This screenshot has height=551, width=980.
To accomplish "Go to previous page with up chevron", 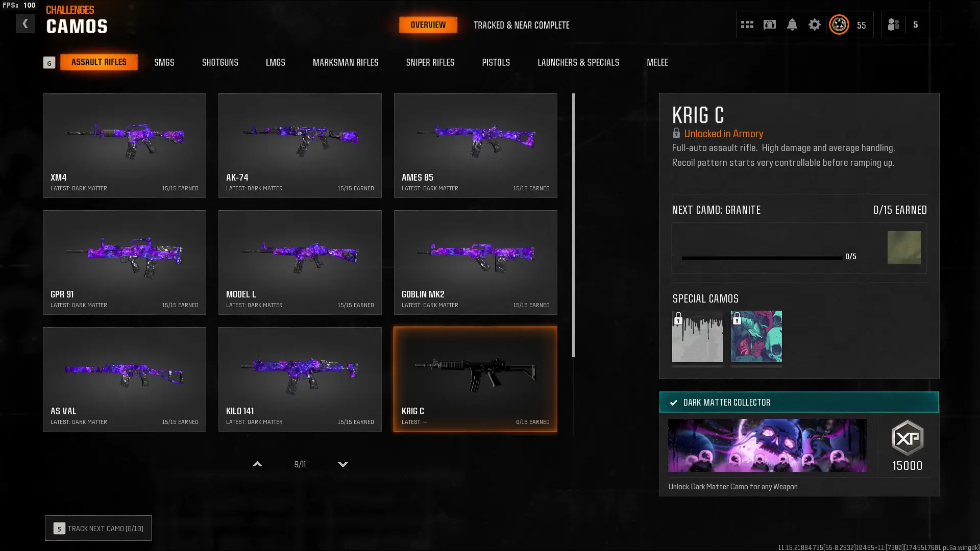I will pos(257,464).
